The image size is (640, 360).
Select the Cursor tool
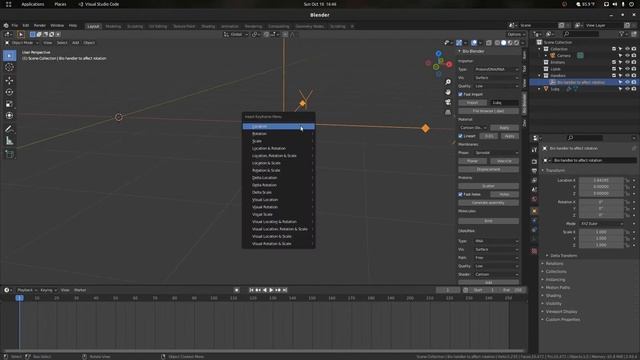point(9,68)
